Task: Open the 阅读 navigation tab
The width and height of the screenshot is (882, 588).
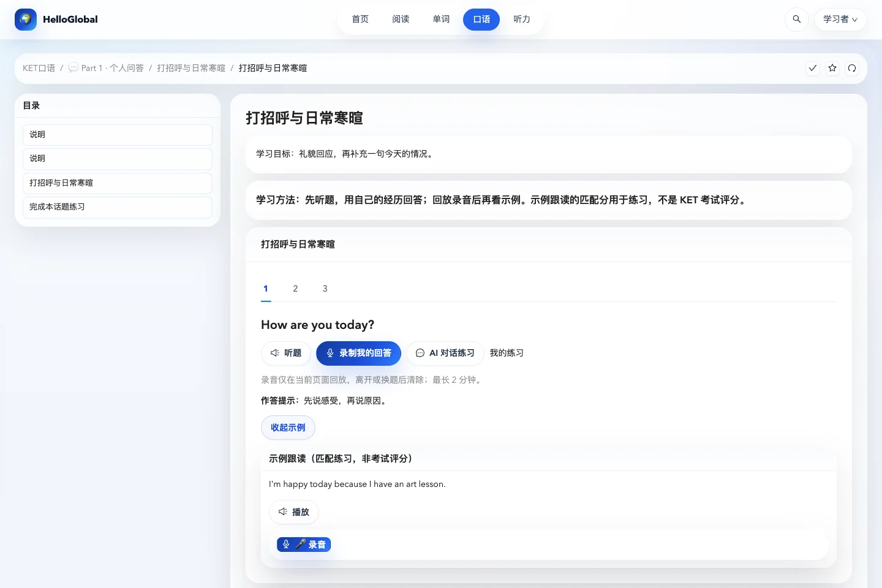Action: click(x=401, y=20)
